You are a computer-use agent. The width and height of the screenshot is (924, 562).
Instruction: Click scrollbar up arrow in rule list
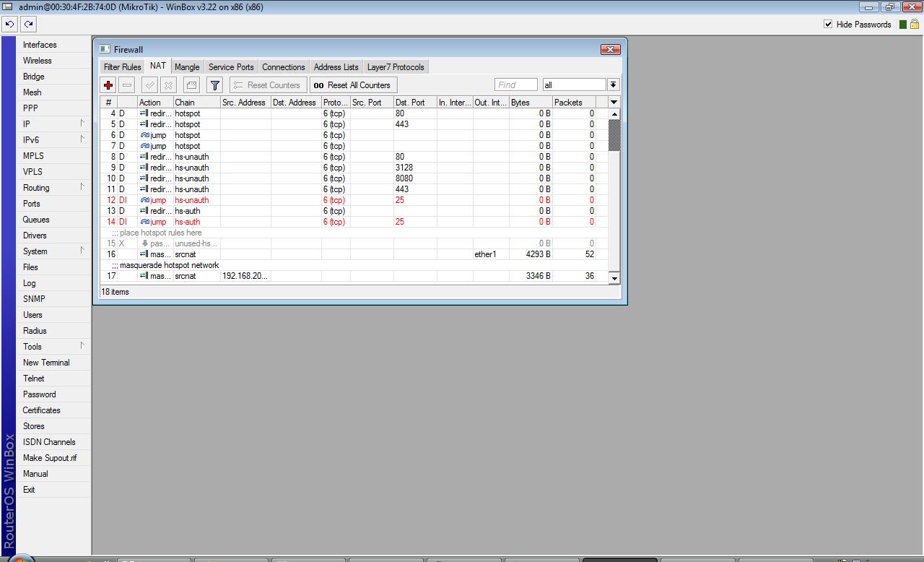(614, 114)
